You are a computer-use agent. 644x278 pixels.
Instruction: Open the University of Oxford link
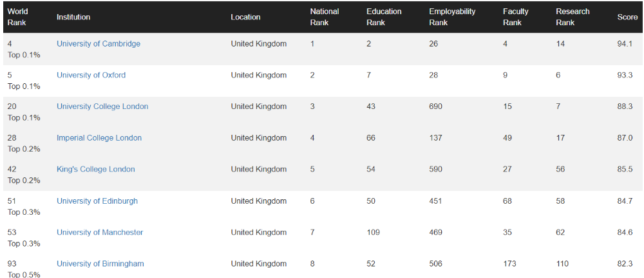click(91, 75)
